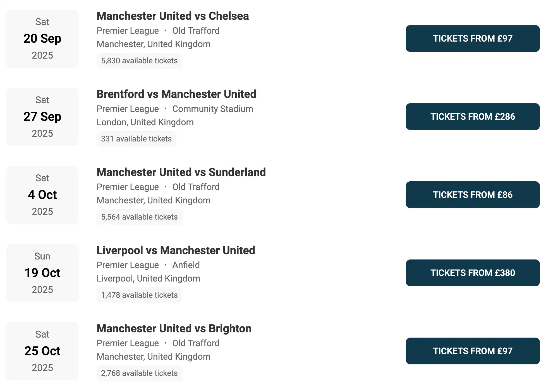Open Liverpool vs Manchester United match page
The image size is (551, 392).
click(176, 250)
